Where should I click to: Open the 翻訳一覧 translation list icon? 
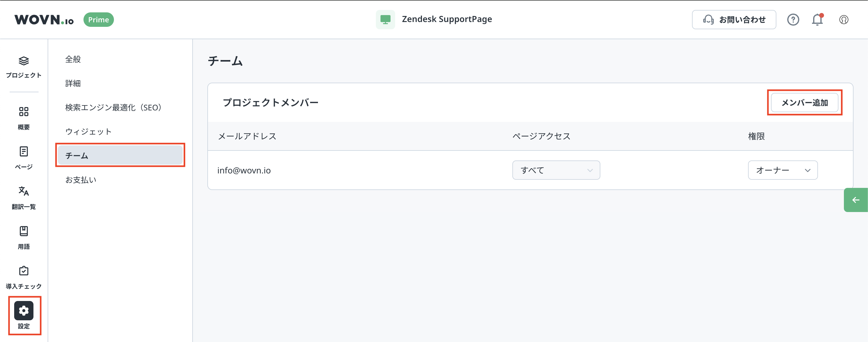[24, 191]
